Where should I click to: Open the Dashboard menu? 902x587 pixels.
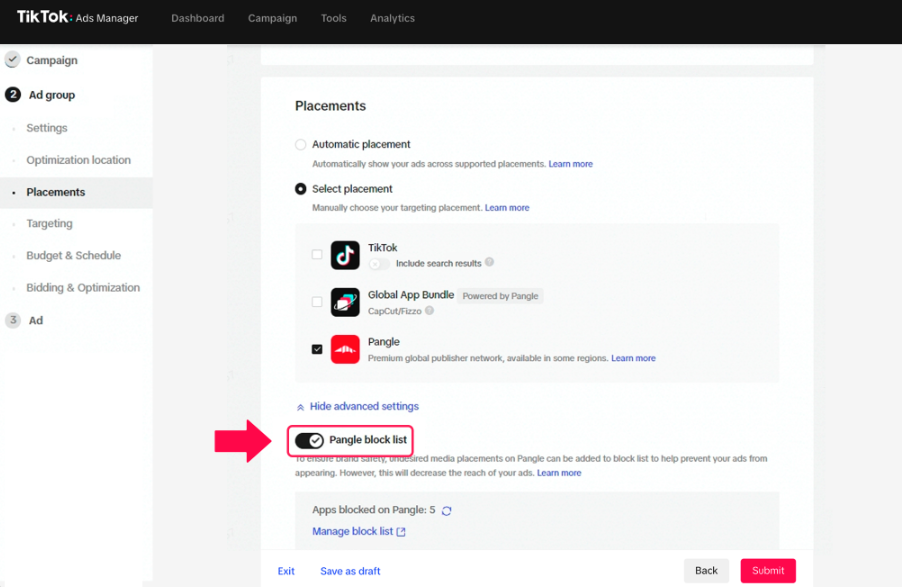click(x=198, y=18)
